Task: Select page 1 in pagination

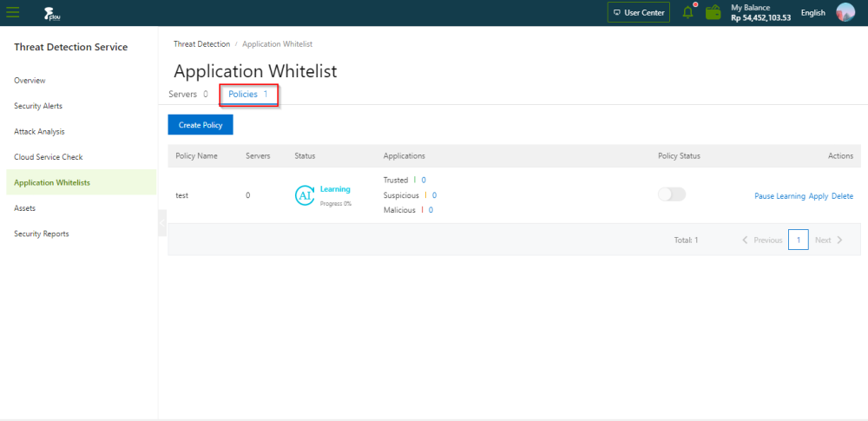Action: [799, 240]
